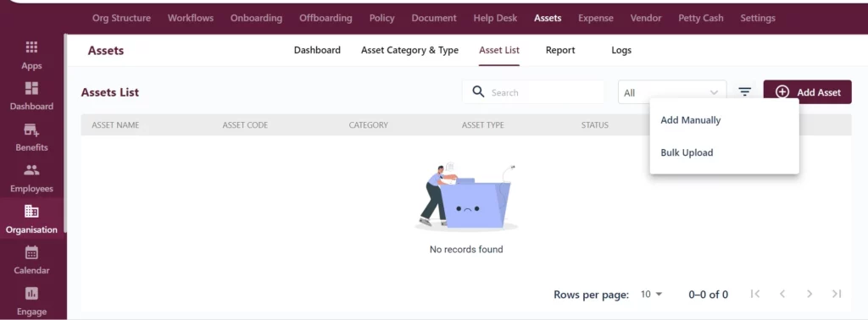Jump to last page arrow
Viewport: 868px width, 320px height.
pos(837,294)
